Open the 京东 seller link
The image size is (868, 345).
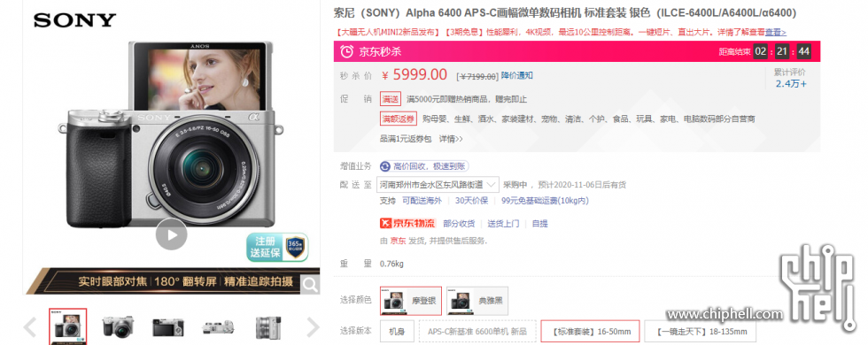click(x=398, y=241)
